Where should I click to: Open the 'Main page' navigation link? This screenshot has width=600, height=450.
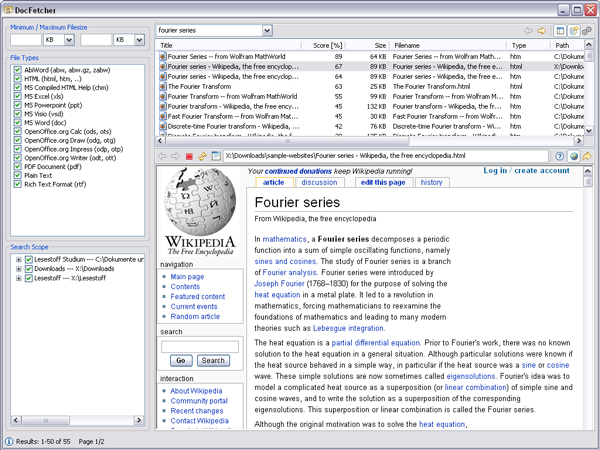pos(187,277)
